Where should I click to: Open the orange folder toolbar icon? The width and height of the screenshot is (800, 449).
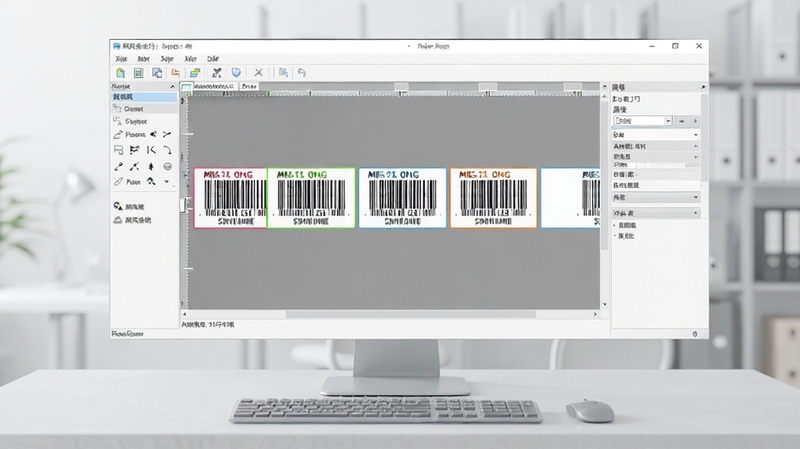pos(176,72)
